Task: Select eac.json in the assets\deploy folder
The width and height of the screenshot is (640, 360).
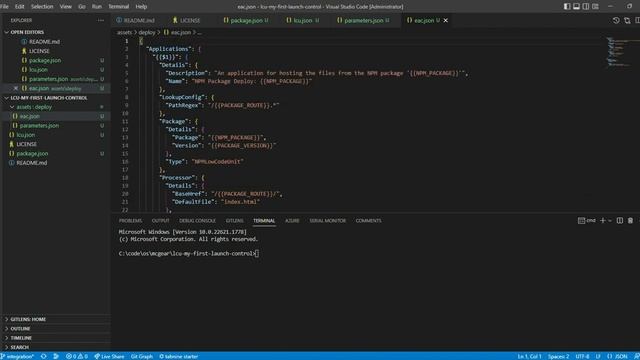Action: click(x=56, y=116)
